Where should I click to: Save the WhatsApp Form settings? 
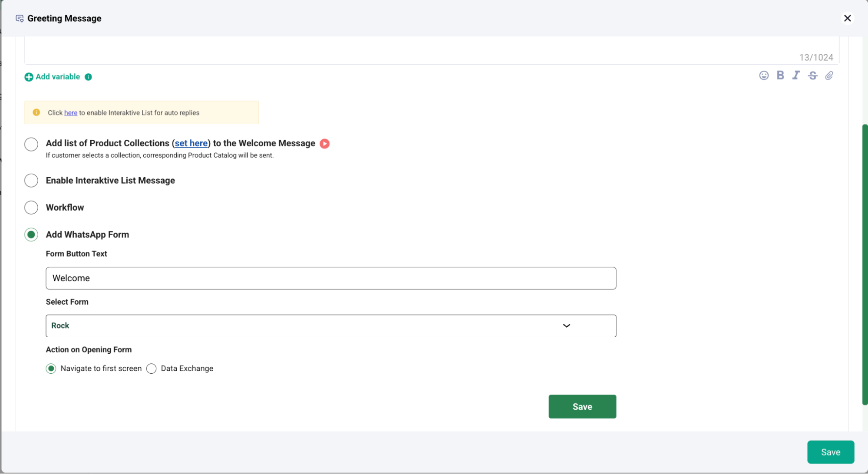(582, 406)
